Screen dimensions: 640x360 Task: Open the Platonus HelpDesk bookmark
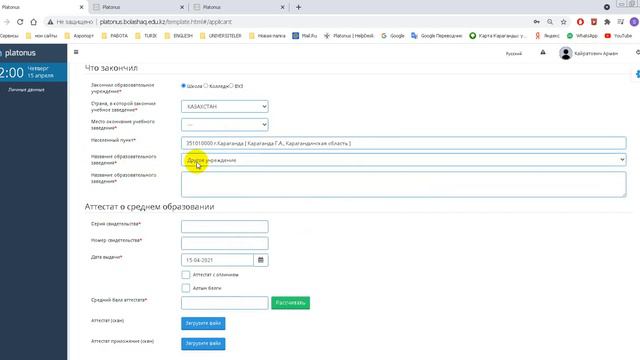[349, 36]
